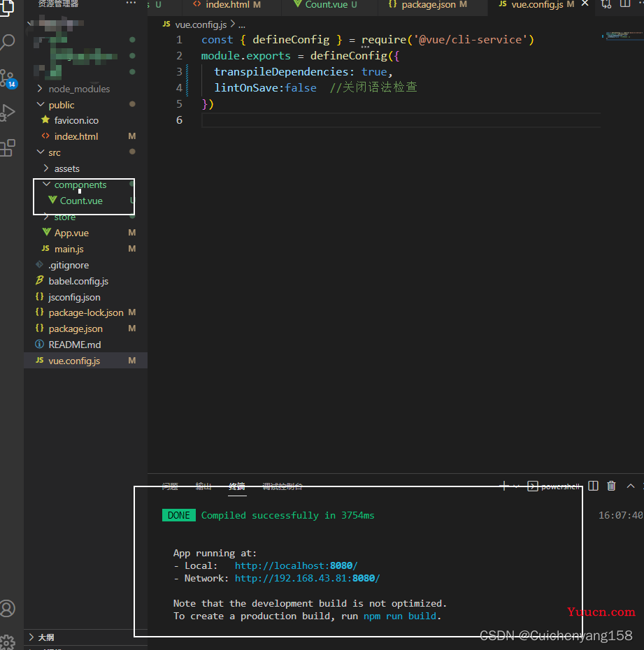The width and height of the screenshot is (644, 650).
Task: Click line number 5 in the gutter
Action: 179,104
